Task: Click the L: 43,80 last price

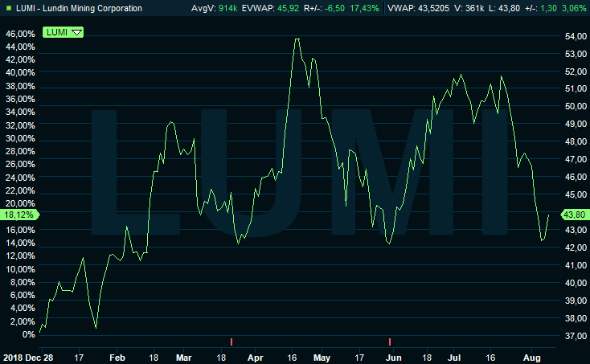Action: (x=504, y=8)
